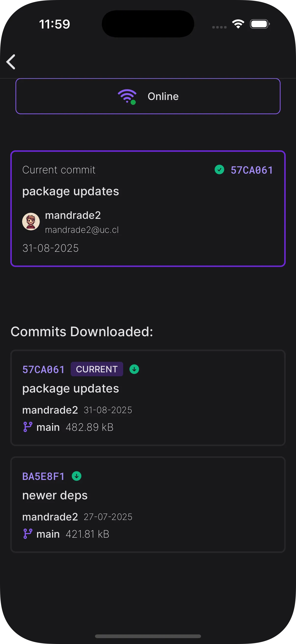Image resolution: width=296 pixels, height=644 pixels.
Task: Tap the purple Wi-Fi online status icon
Action: (127, 97)
